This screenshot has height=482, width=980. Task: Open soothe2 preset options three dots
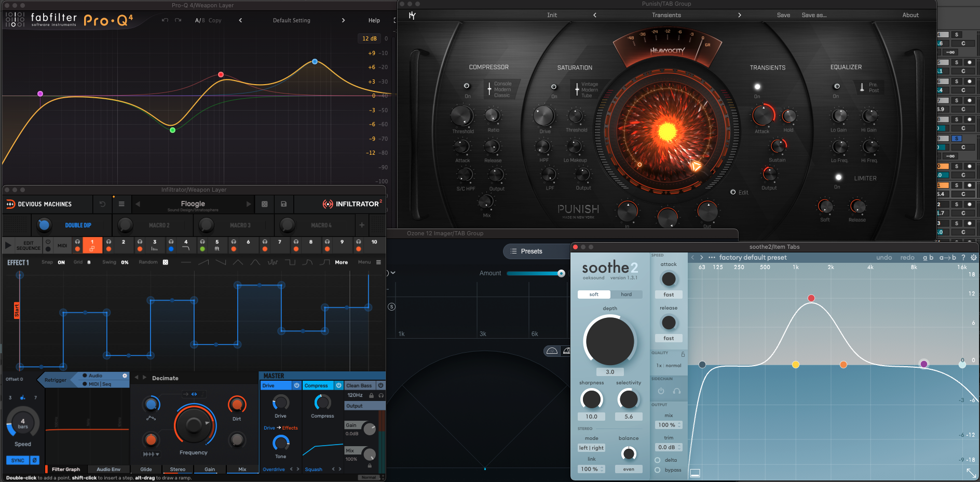coord(712,257)
